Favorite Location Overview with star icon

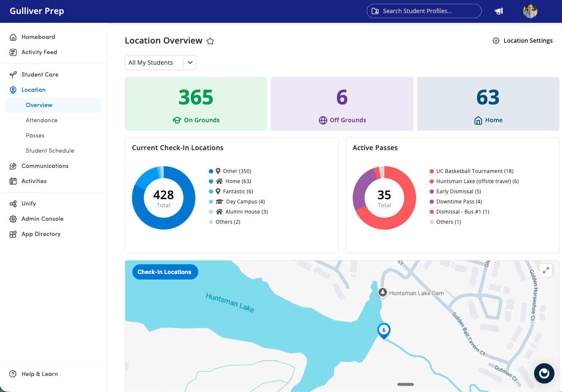pyautogui.click(x=210, y=41)
